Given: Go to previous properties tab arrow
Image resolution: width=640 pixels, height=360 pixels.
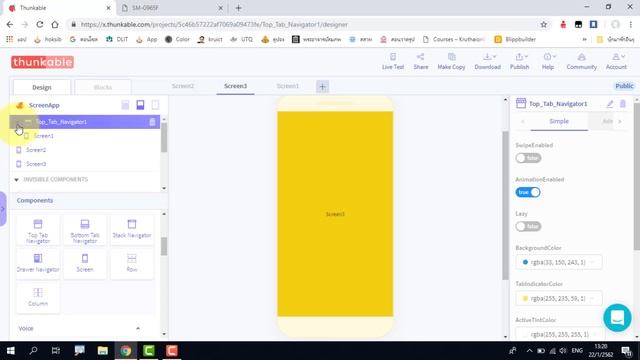Looking at the screenshot, I should (x=523, y=121).
